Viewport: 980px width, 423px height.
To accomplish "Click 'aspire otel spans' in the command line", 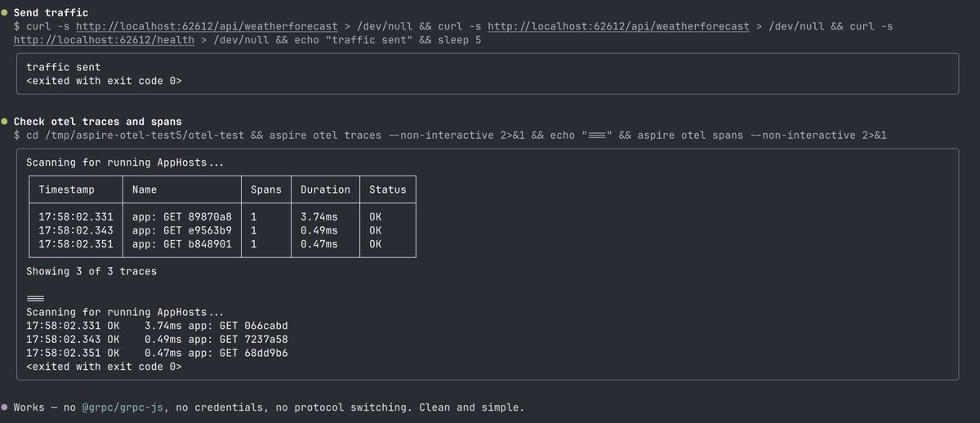I will click(x=691, y=135).
